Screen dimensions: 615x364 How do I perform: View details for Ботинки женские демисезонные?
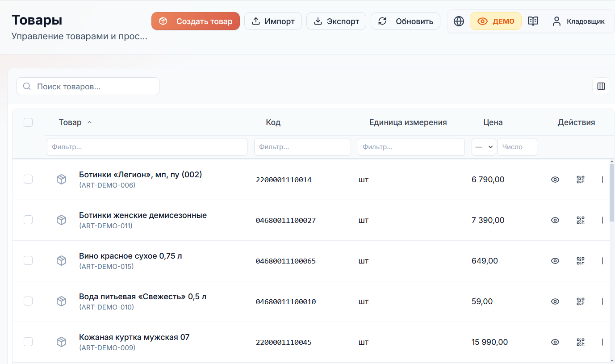click(555, 220)
